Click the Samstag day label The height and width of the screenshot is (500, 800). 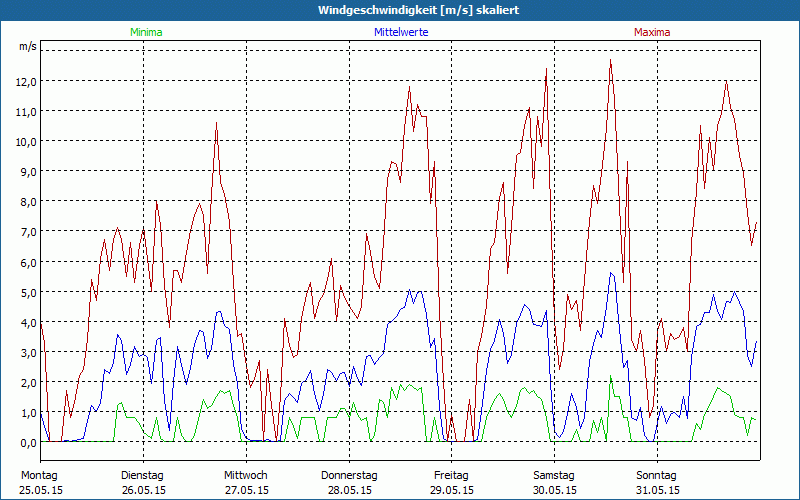click(x=554, y=476)
